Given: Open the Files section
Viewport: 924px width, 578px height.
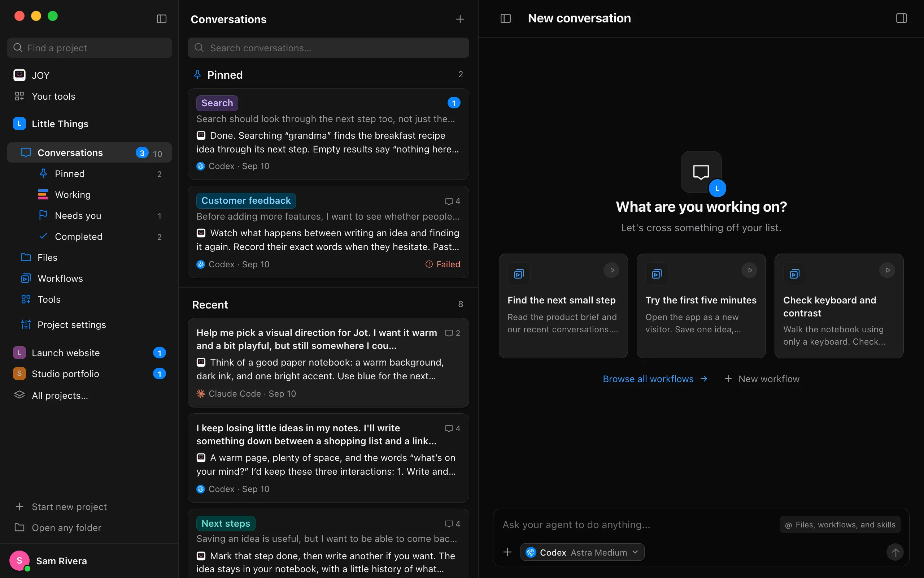Looking at the screenshot, I should click(x=90, y=258).
